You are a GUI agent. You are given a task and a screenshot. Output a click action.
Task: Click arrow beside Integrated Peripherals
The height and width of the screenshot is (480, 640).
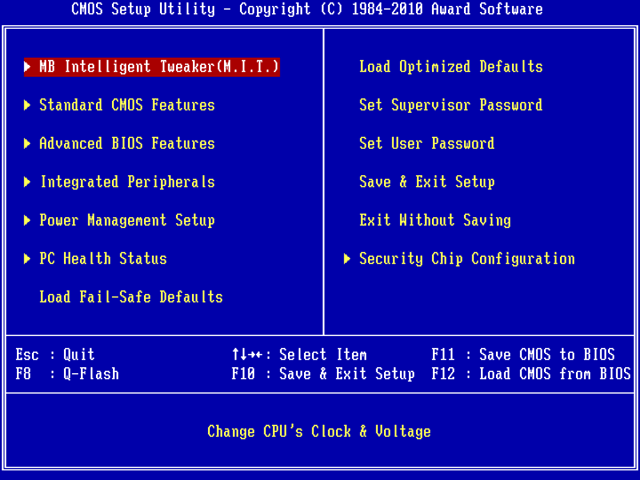pyautogui.click(x=27, y=182)
